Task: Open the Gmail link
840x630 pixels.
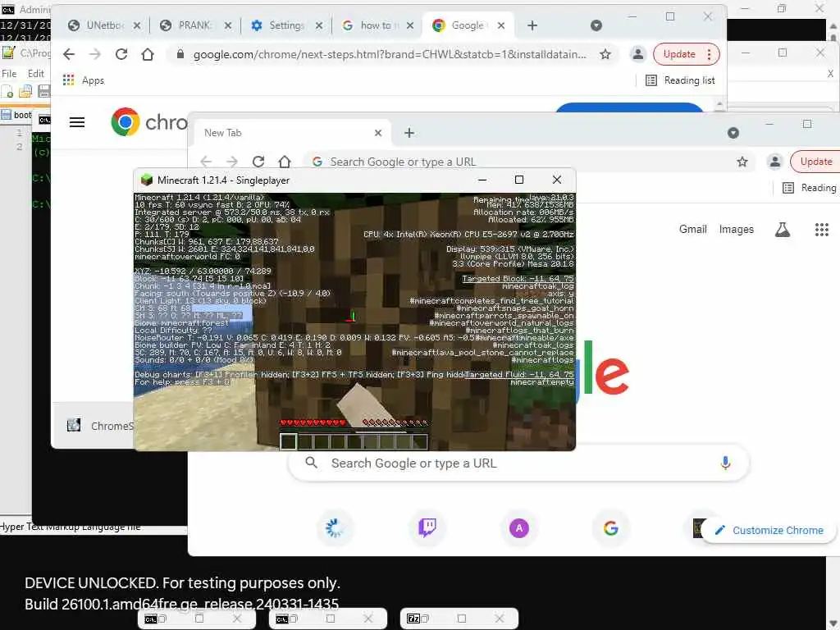Action: pos(692,230)
